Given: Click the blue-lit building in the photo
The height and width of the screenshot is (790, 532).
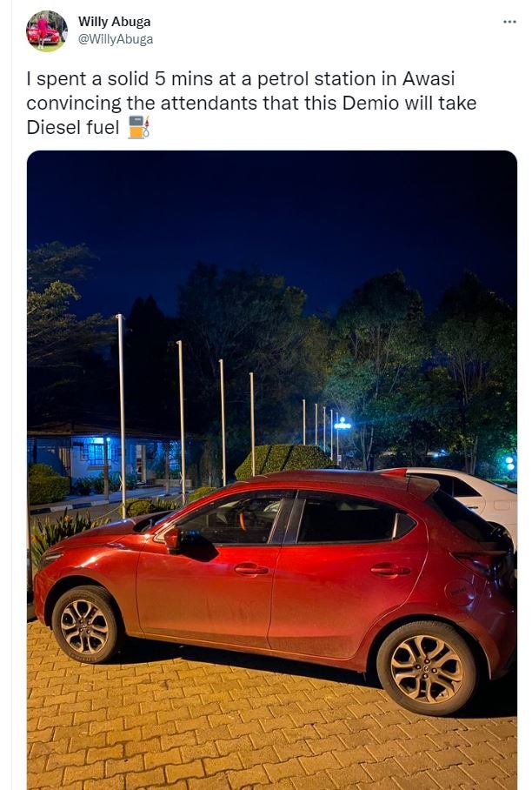Looking at the screenshot, I should [x=103, y=456].
